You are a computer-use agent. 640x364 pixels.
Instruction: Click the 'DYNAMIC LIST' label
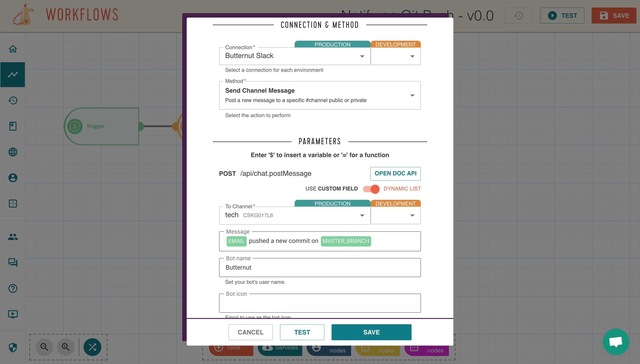coord(402,189)
